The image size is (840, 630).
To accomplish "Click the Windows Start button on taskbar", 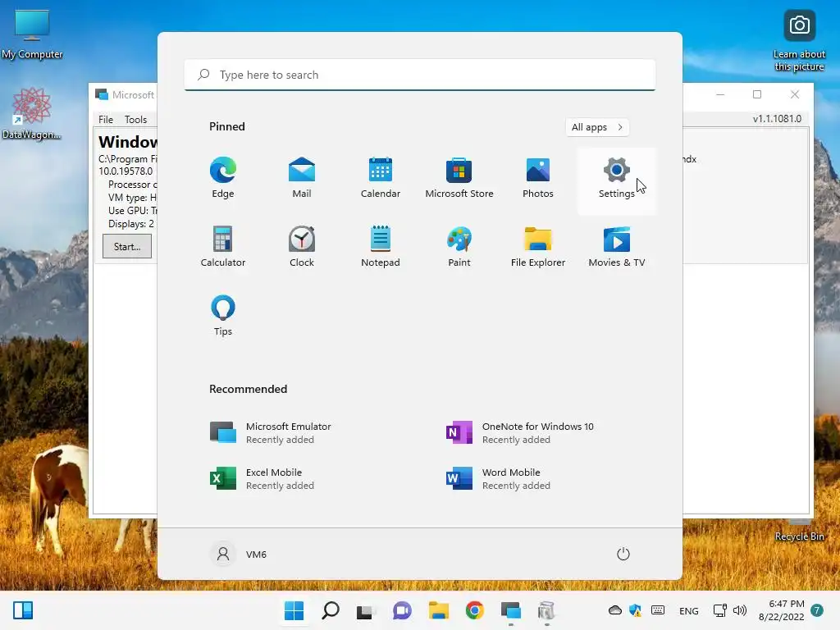I will (294, 610).
